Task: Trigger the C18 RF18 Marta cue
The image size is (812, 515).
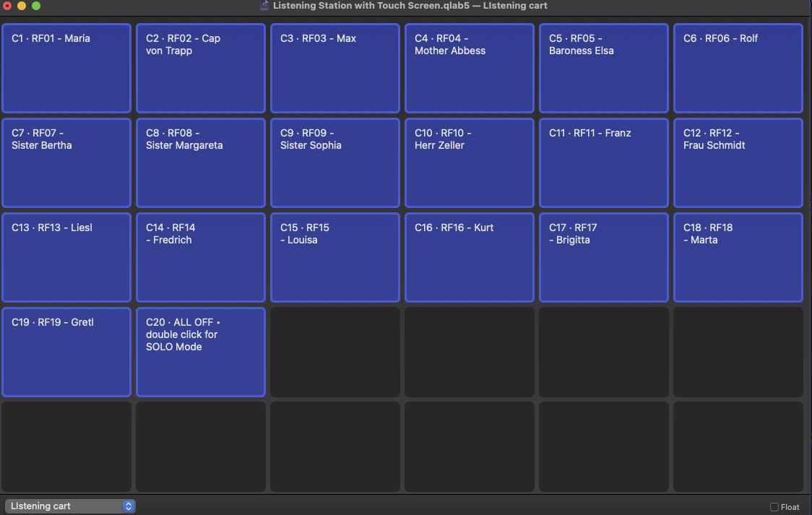Action: 738,258
